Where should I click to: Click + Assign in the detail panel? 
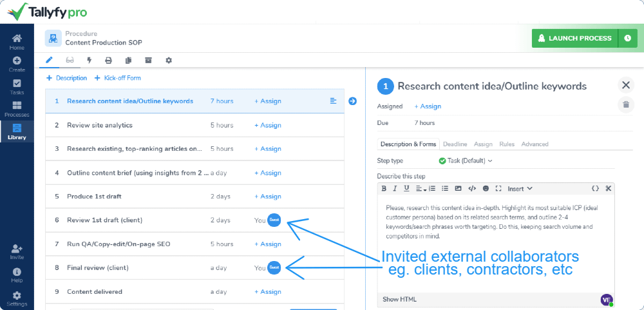click(x=428, y=106)
